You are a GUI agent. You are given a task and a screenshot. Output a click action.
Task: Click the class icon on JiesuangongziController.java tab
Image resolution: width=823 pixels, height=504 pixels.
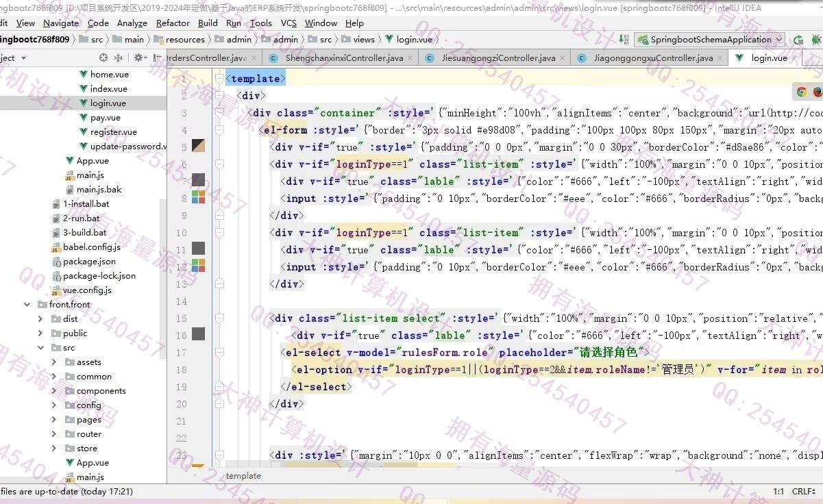(x=430, y=58)
